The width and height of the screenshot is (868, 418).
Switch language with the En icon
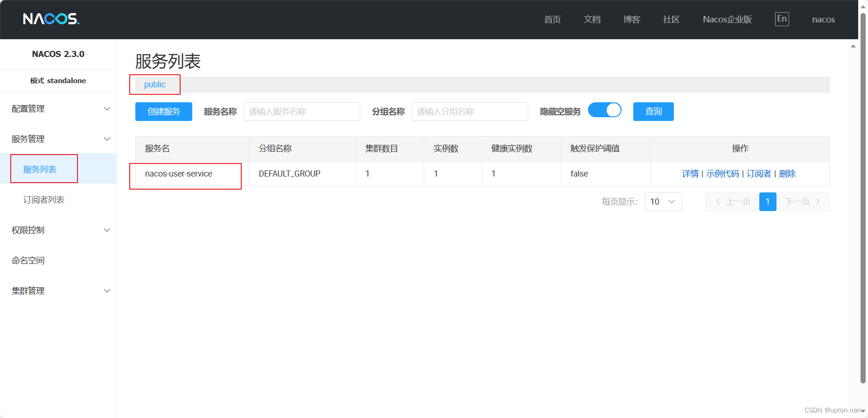click(782, 19)
